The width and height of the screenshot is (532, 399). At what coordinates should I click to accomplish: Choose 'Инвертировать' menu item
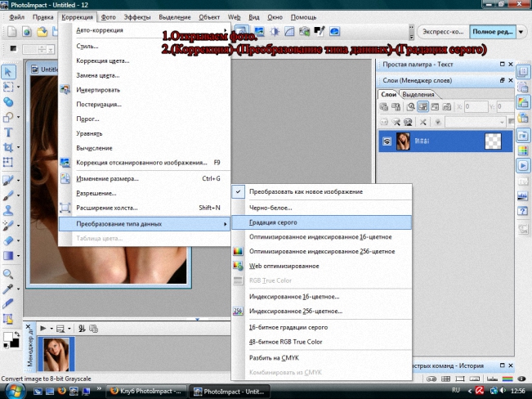click(145, 90)
